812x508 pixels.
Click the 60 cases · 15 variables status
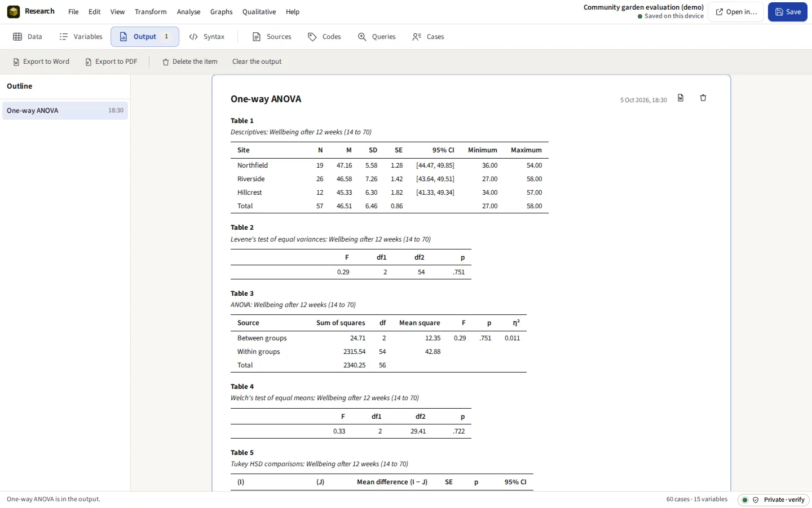[697, 499]
